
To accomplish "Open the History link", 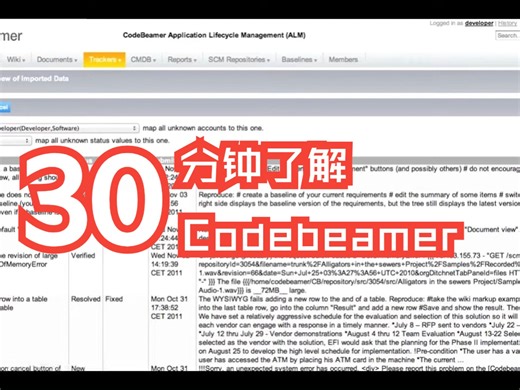I will coord(508,23).
